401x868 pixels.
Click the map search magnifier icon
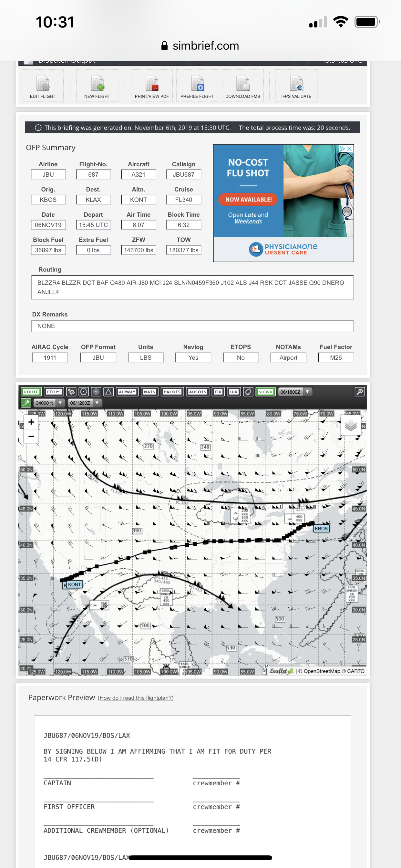360,392
